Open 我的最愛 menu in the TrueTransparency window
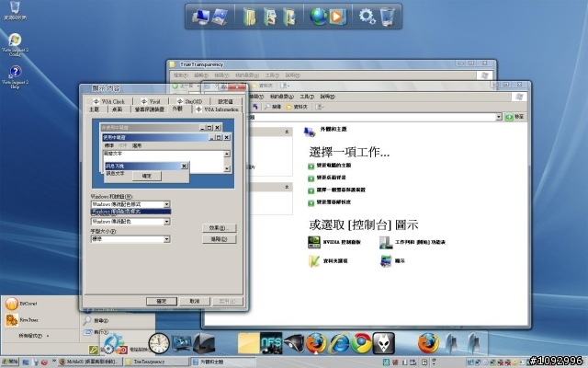The width and height of the screenshot is (588, 368). coord(247,75)
